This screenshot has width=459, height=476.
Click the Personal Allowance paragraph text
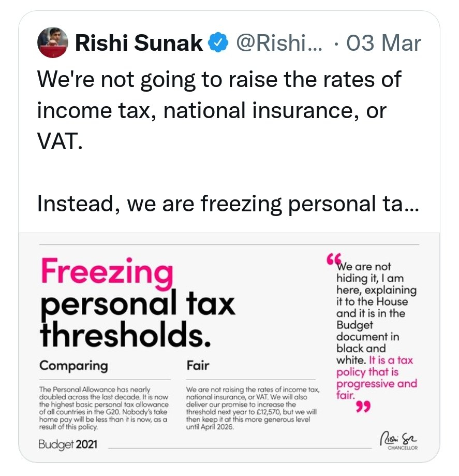tap(103, 408)
